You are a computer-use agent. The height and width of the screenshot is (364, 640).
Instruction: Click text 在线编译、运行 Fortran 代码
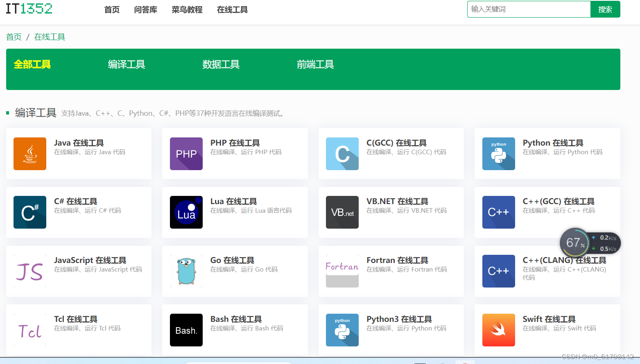(x=407, y=270)
